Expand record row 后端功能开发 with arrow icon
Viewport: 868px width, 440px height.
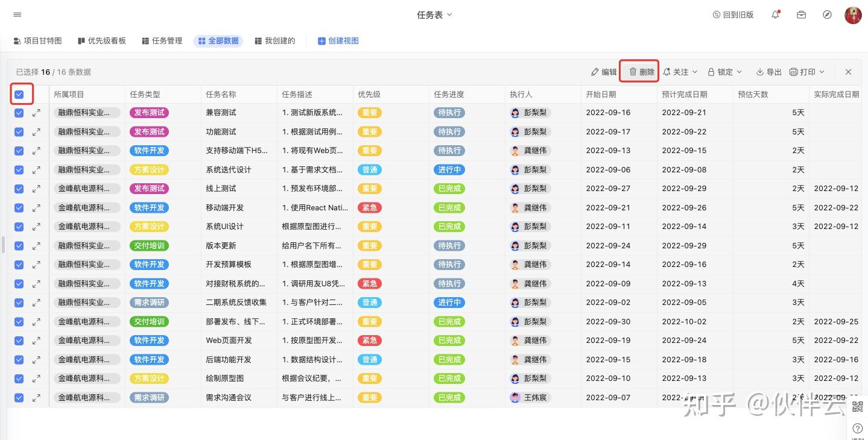click(x=36, y=359)
